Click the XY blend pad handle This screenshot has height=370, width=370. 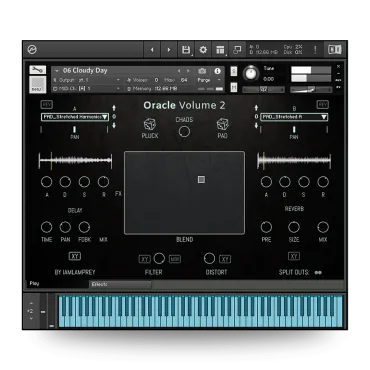201,180
